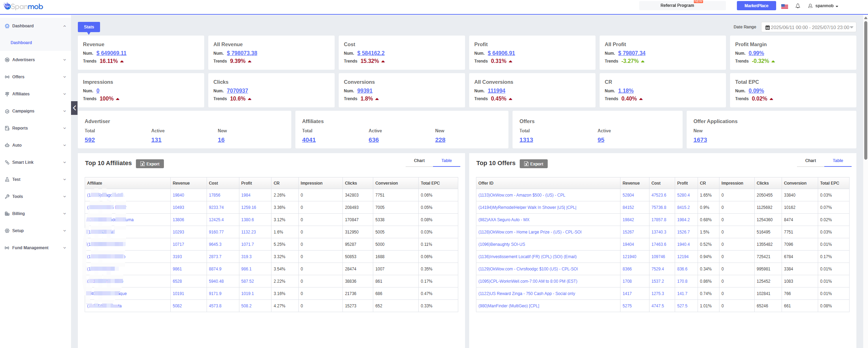Viewport: 868px width, 348px height.
Task: Click the Spanmob logo
Action: (x=23, y=6)
